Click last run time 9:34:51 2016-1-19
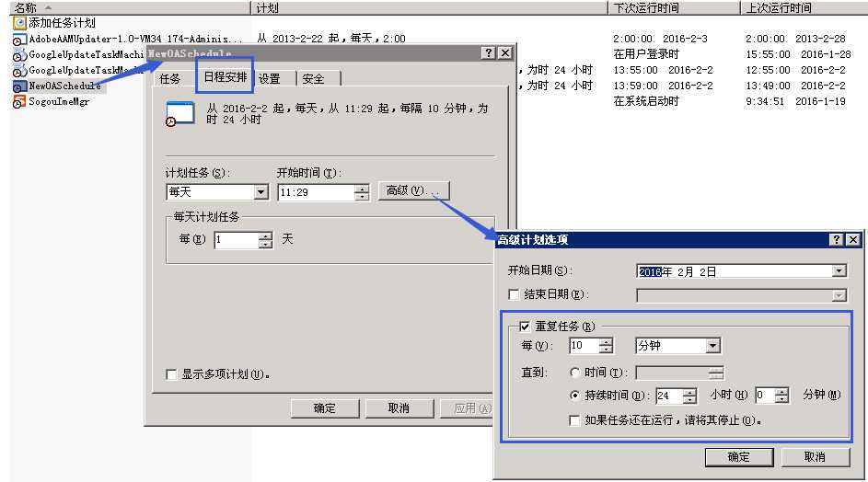 point(795,101)
